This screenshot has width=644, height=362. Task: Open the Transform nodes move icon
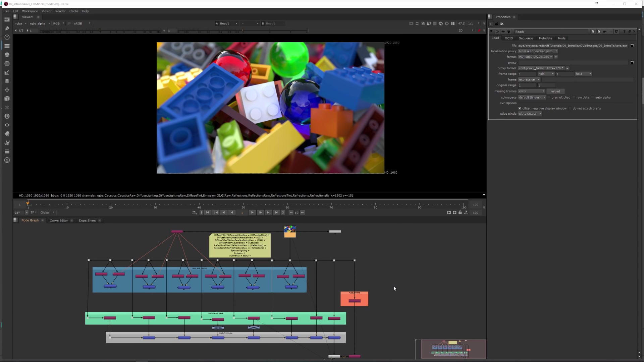tap(7, 90)
